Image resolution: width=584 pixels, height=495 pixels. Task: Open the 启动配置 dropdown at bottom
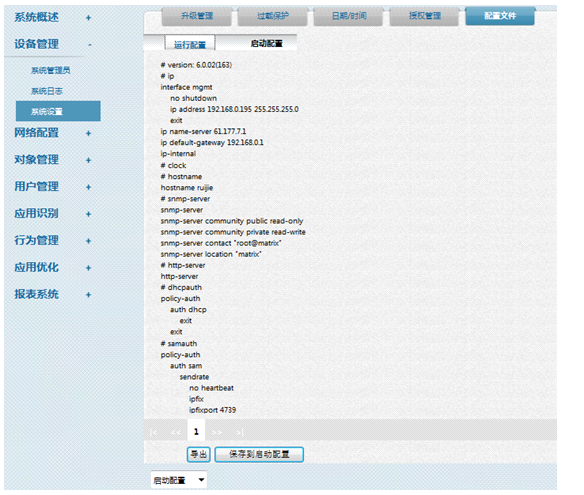(179, 480)
